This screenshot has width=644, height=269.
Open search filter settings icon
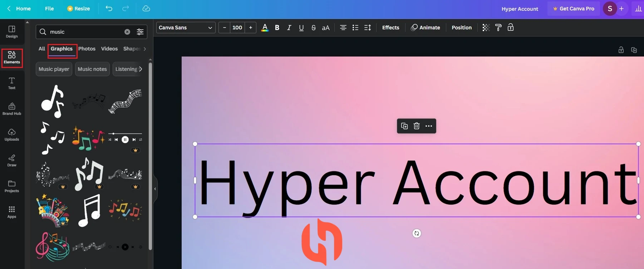[x=140, y=32]
